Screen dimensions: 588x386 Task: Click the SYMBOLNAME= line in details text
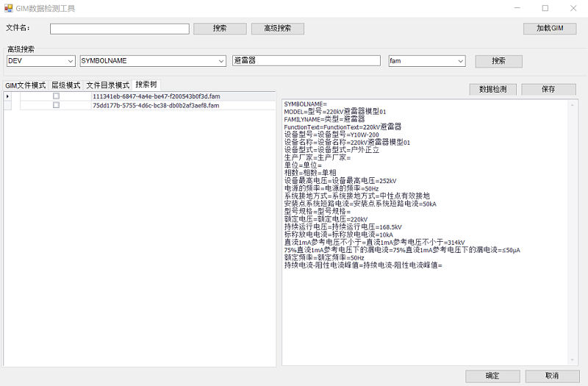(306, 104)
